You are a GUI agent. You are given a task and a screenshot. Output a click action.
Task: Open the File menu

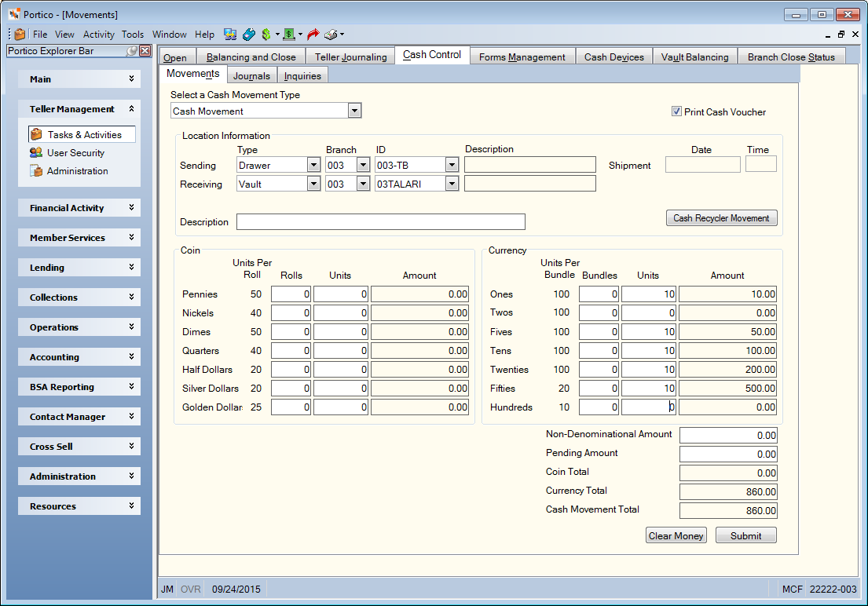pyautogui.click(x=40, y=35)
